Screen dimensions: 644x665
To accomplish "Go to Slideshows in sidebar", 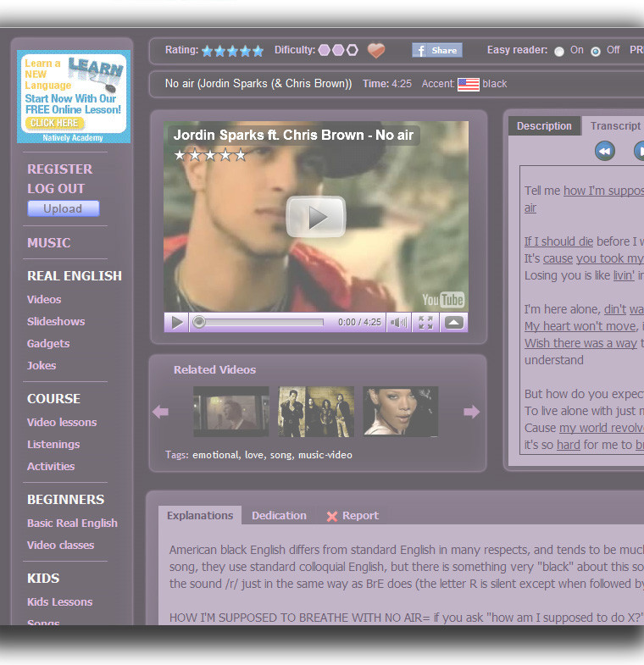I will [x=56, y=321].
